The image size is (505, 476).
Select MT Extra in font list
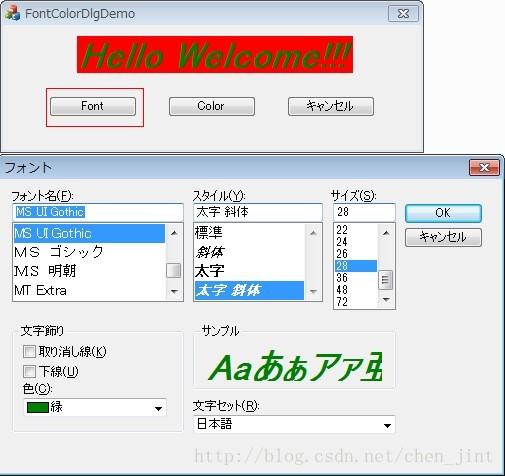pos(89,290)
